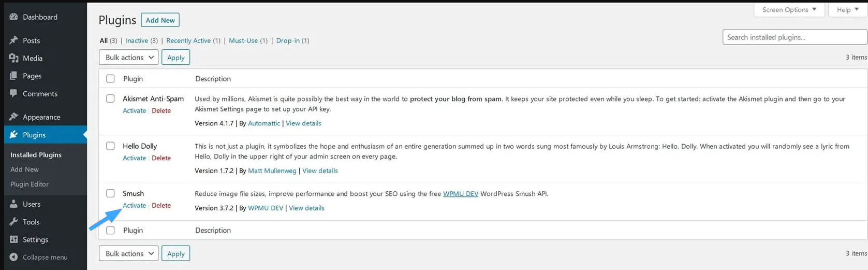Click the Dashboard gauge icon in sidebar
The image size is (868, 270).
coord(14,17)
